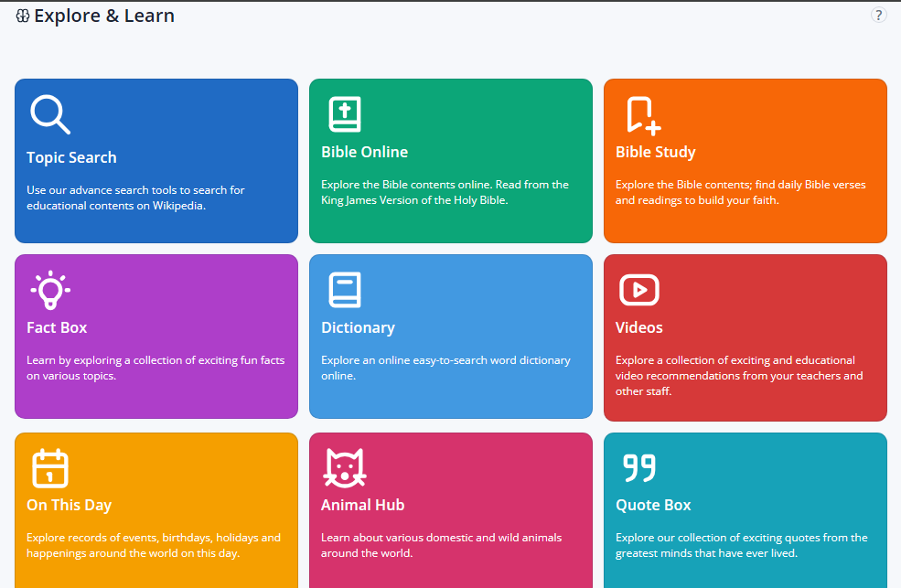Select the Videos card
The image size is (901, 588).
pos(745,337)
